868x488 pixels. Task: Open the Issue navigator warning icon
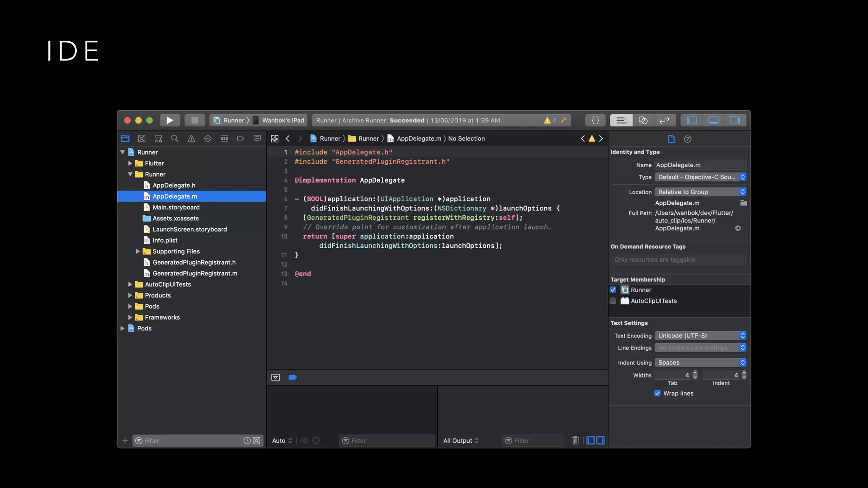[191, 139]
